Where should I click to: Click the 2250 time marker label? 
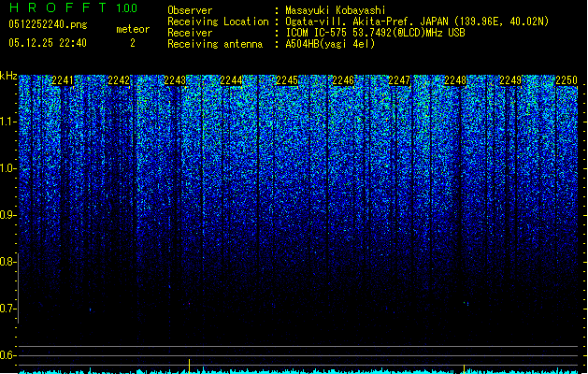(x=566, y=80)
